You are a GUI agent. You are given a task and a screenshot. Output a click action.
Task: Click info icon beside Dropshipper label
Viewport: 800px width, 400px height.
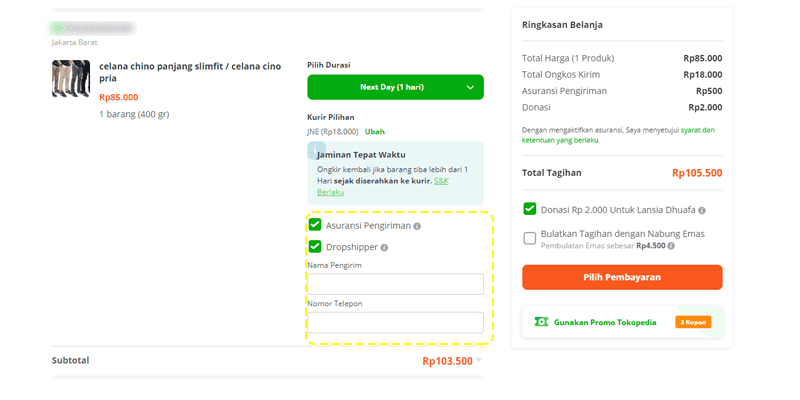tap(384, 247)
